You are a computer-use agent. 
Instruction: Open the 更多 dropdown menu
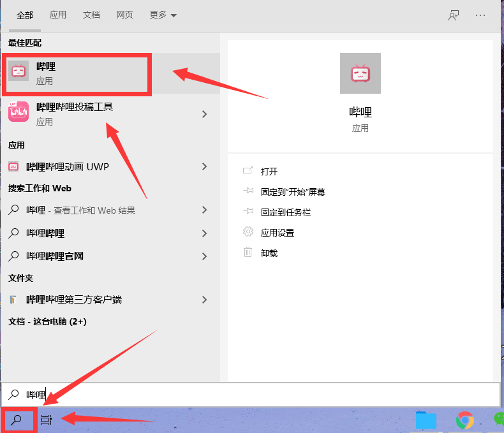point(163,15)
